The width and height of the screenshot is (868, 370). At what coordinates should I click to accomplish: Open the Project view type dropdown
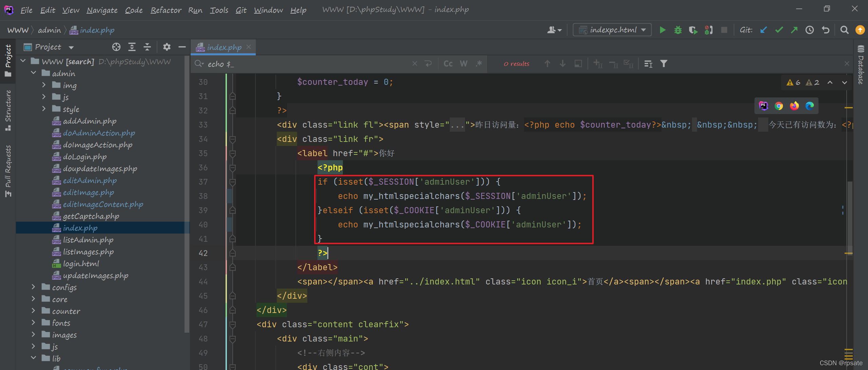tap(71, 47)
